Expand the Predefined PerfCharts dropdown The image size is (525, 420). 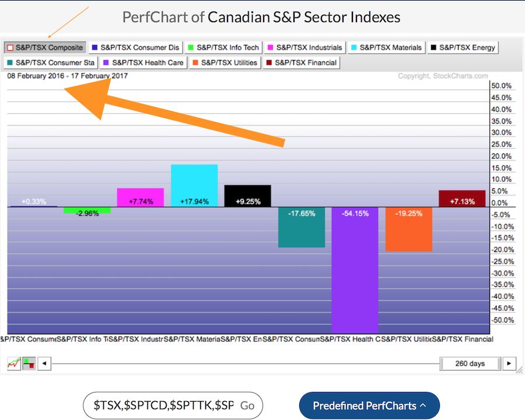pos(369,405)
